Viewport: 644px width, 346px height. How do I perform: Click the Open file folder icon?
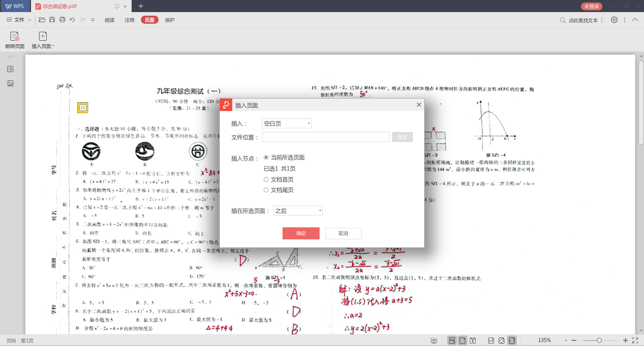click(42, 20)
